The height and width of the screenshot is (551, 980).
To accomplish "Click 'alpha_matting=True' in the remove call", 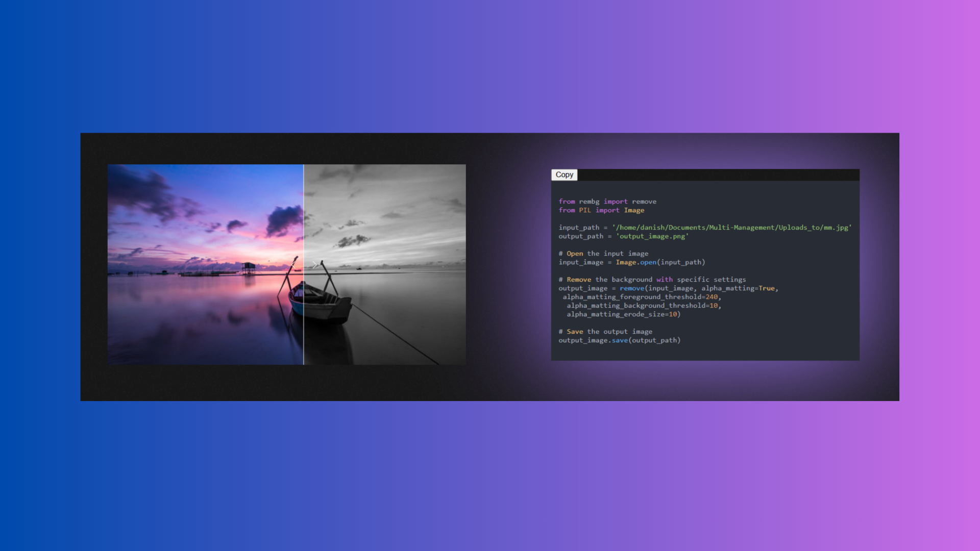I will coord(738,288).
